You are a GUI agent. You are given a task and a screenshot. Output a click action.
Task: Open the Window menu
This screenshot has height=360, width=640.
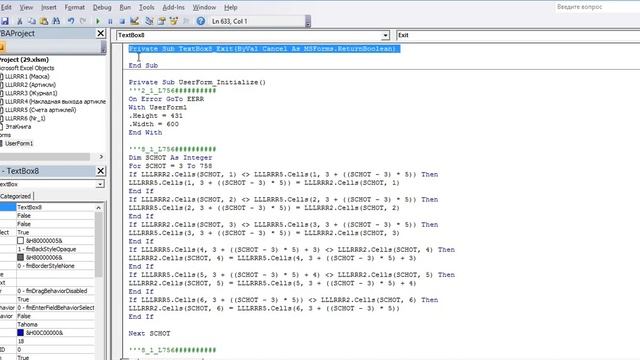204,7
